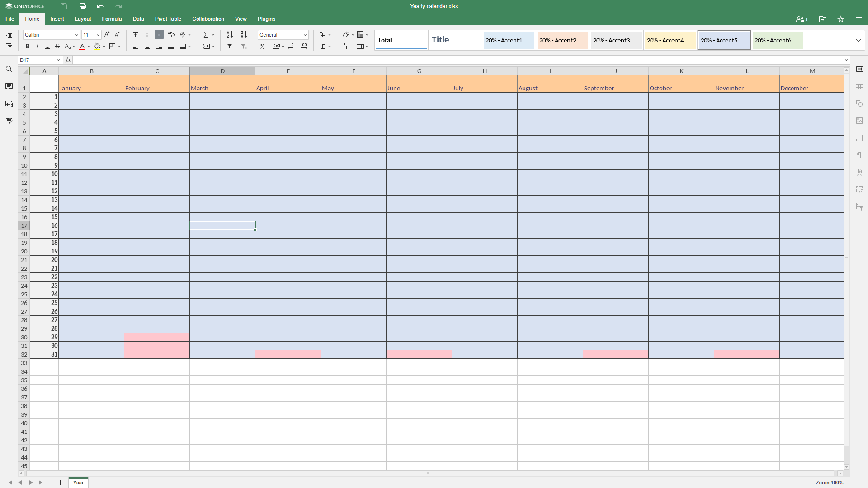This screenshot has height=488, width=868.
Task: Toggle Italic formatting
Action: [x=37, y=47]
